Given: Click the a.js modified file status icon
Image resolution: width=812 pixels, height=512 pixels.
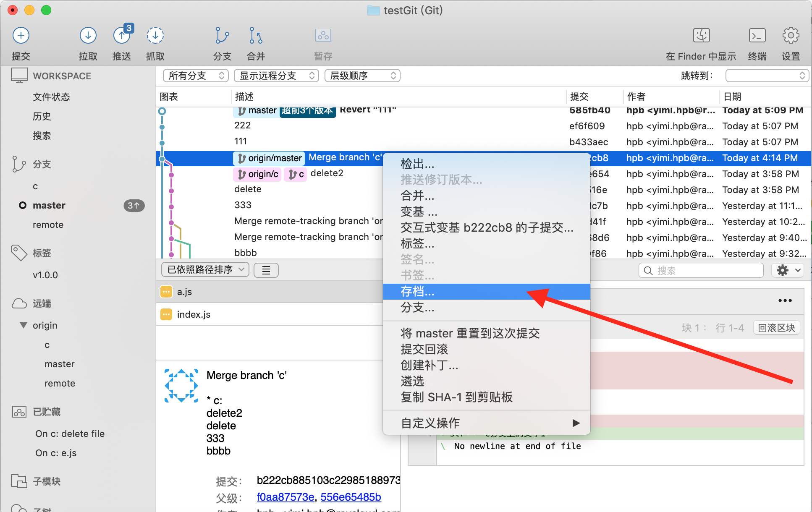Looking at the screenshot, I should pos(166,292).
